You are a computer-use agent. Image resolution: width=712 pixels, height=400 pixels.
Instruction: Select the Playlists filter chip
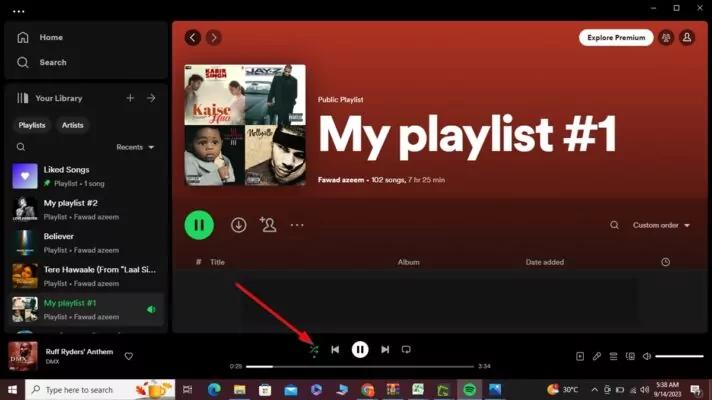pyautogui.click(x=32, y=125)
